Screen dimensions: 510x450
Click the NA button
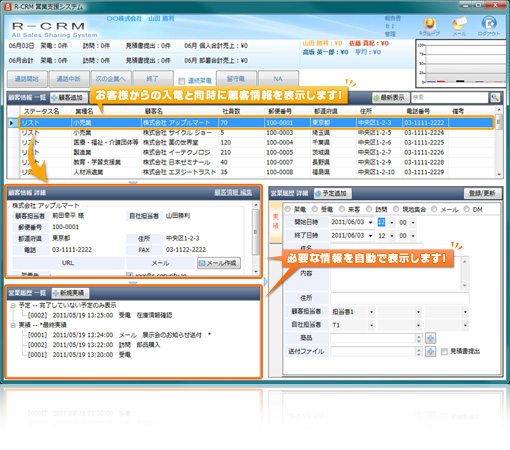278,79
